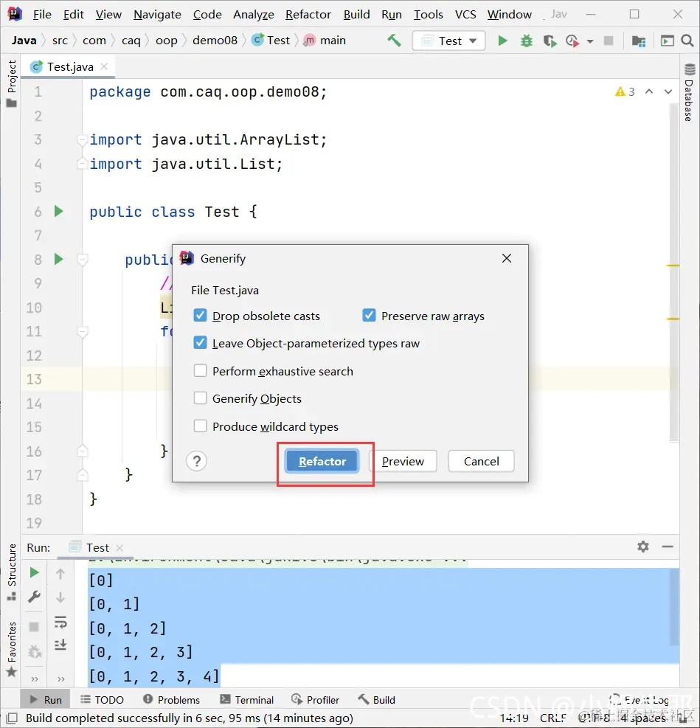Click the Preview button

[x=403, y=461]
